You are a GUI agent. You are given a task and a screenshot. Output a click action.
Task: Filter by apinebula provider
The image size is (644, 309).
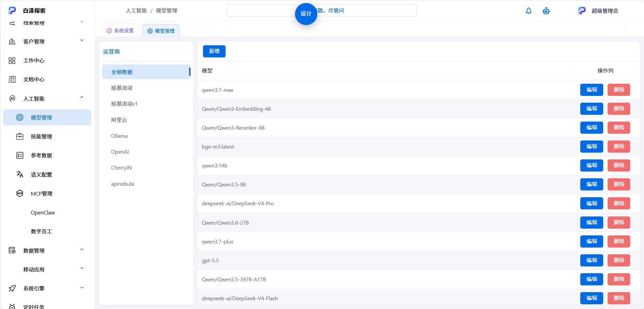click(146, 184)
